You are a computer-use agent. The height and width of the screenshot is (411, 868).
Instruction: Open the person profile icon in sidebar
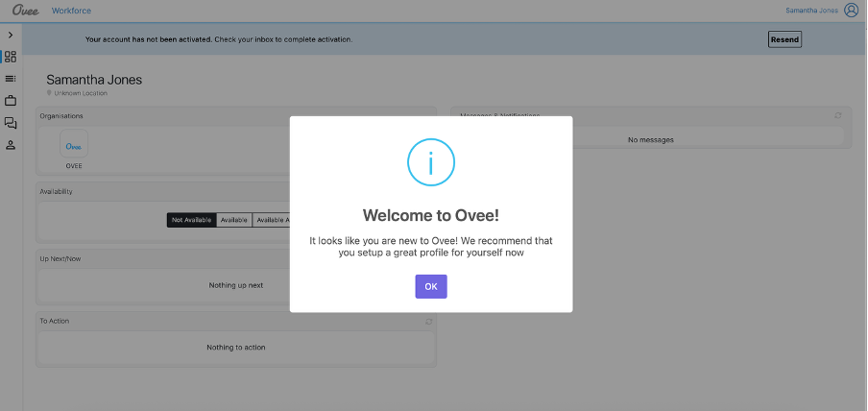click(x=11, y=145)
